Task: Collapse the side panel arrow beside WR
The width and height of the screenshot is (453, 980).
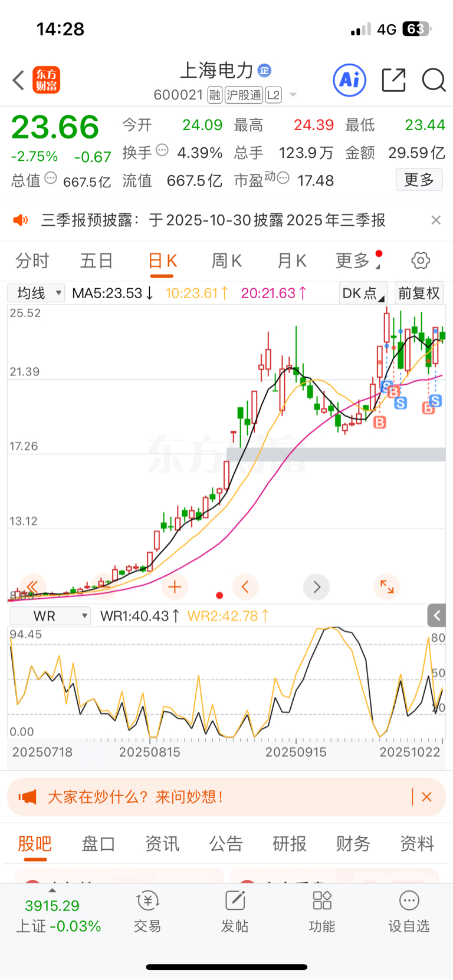Action: point(436,616)
